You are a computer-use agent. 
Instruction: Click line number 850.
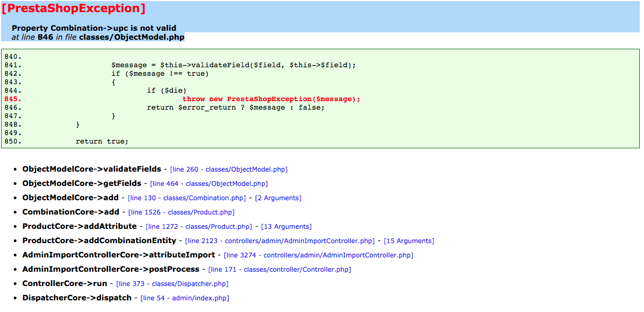point(13,141)
